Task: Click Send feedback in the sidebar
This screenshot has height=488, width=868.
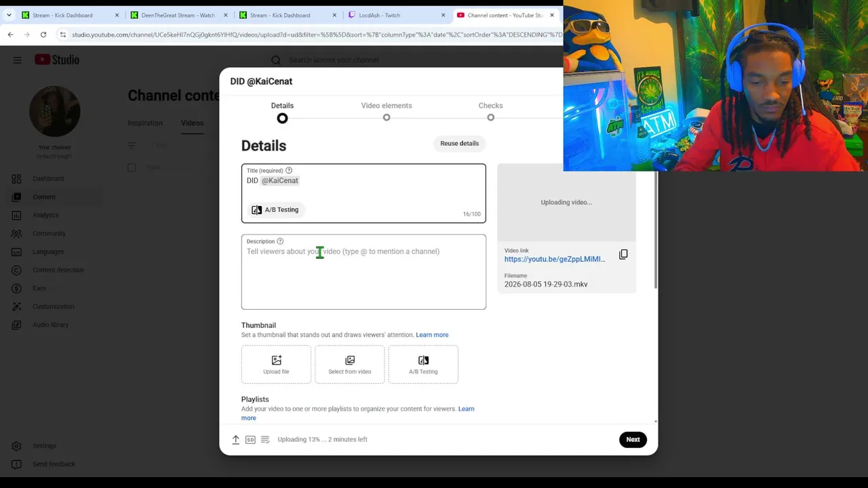Action: (54, 464)
